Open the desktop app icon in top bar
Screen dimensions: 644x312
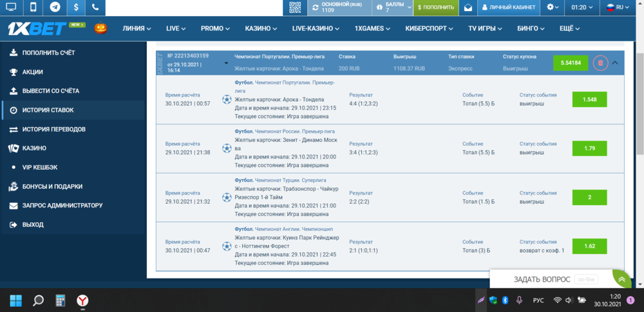point(11,7)
